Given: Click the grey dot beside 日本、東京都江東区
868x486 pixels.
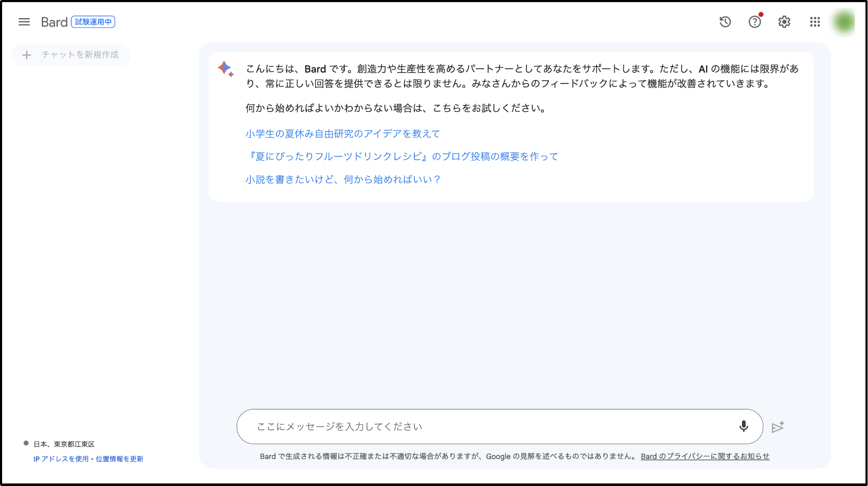Looking at the screenshot, I should click(x=26, y=443).
